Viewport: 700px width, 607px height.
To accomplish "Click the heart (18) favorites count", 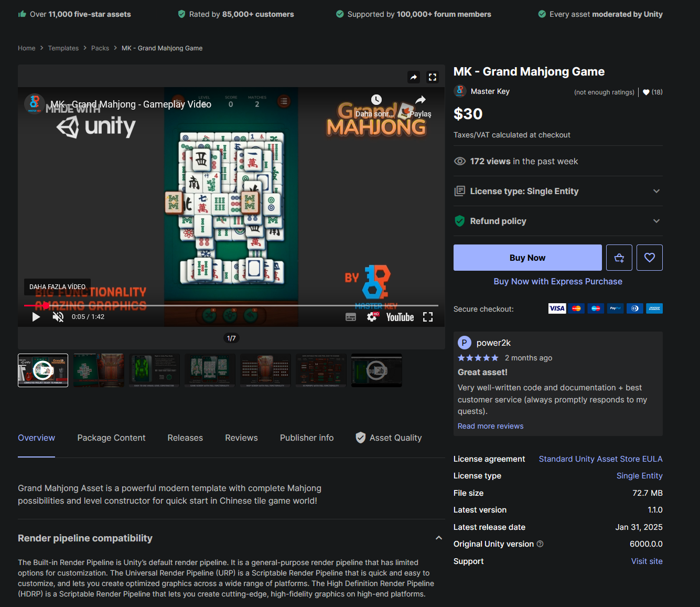I will coord(653,92).
